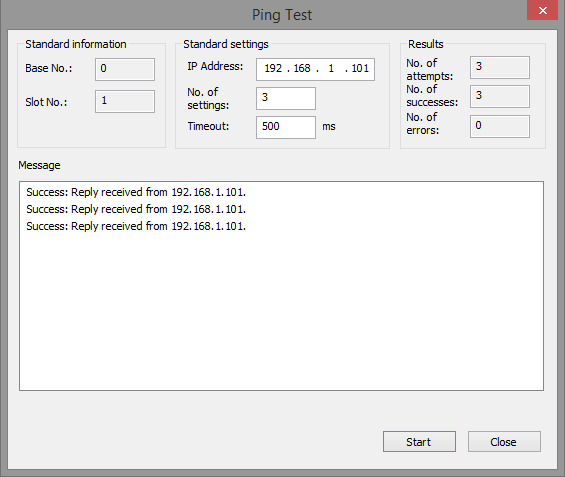The image size is (565, 477).
Task: Click the last IP octet 101
Action: pyautogui.click(x=360, y=68)
